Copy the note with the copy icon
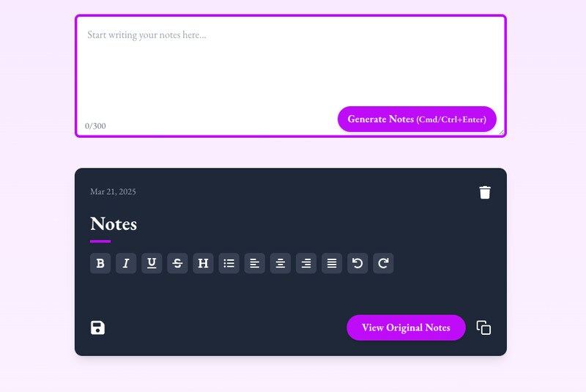Viewport: 586px width, 392px height. 483,328
